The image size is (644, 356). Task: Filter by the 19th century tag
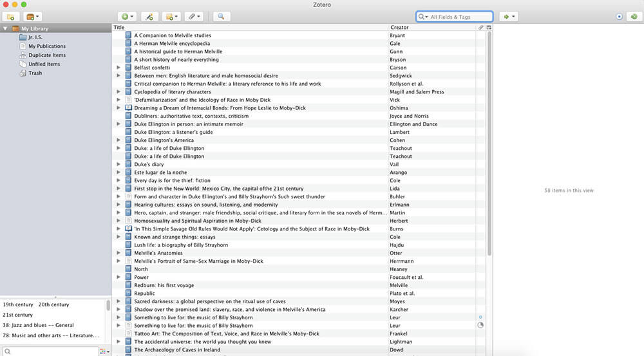pyautogui.click(x=17, y=304)
